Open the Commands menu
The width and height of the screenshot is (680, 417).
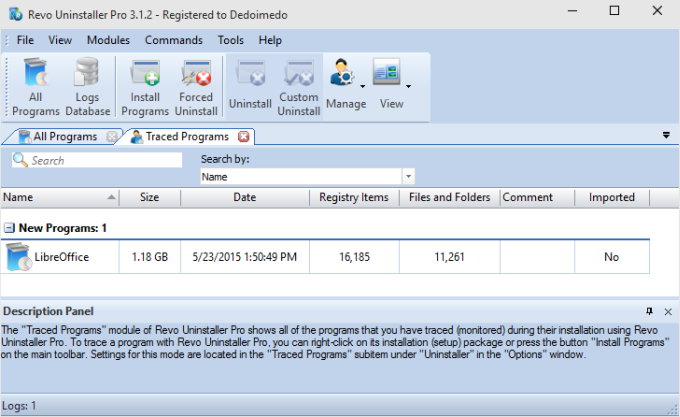click(x=173, y=40)
